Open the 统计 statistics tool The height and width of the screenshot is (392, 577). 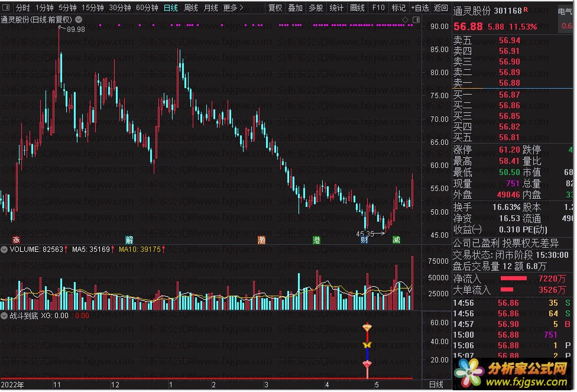[336, 8]
